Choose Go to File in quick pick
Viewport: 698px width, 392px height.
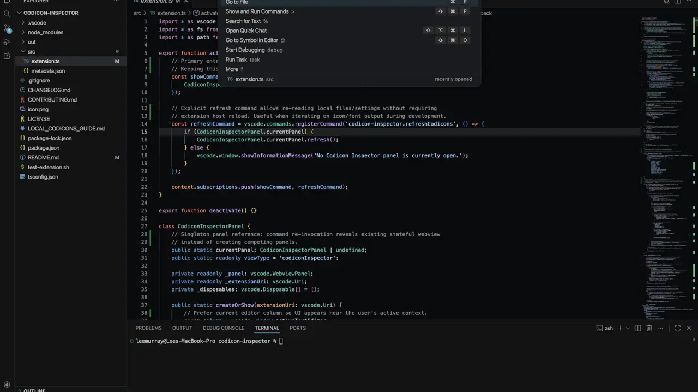point(349,3)
